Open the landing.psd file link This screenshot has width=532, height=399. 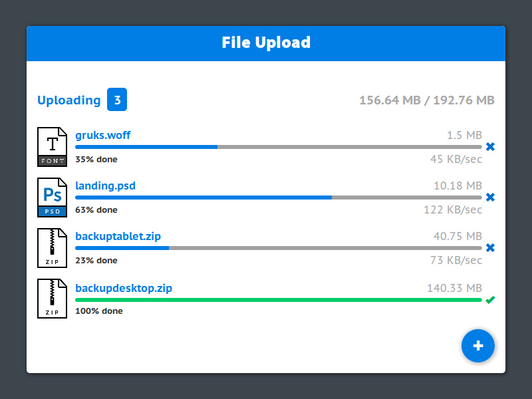[x=105, y=186]
